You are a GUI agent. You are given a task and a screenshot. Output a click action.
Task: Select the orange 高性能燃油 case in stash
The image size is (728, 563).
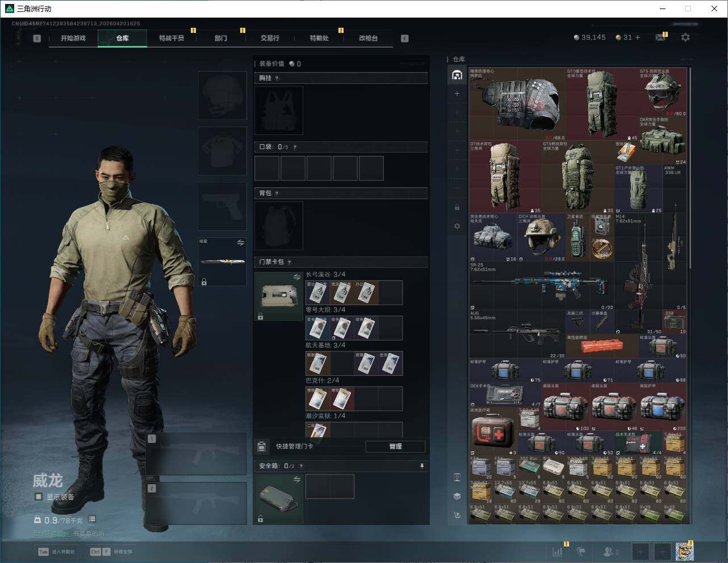[603, 346]
